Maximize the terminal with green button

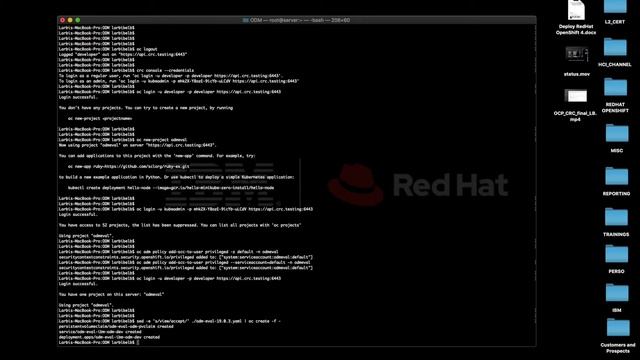78,20
